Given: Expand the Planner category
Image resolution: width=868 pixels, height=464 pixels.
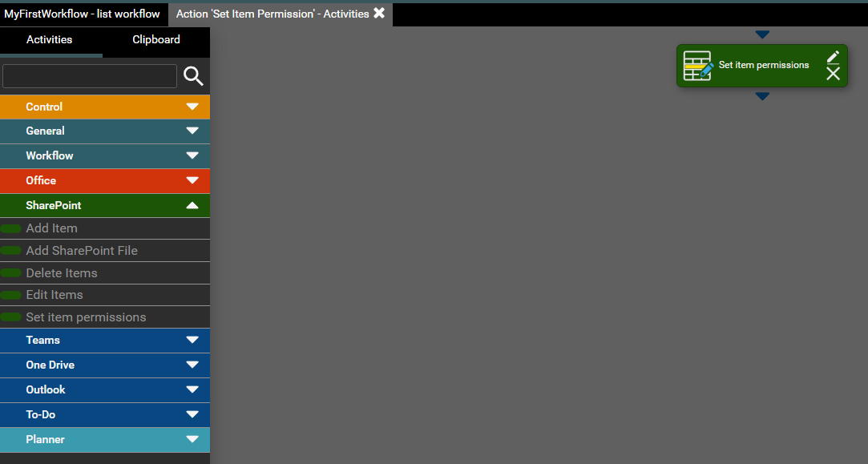Looking at the screenshot, I should pyautogui.click(x=192, y=439).
